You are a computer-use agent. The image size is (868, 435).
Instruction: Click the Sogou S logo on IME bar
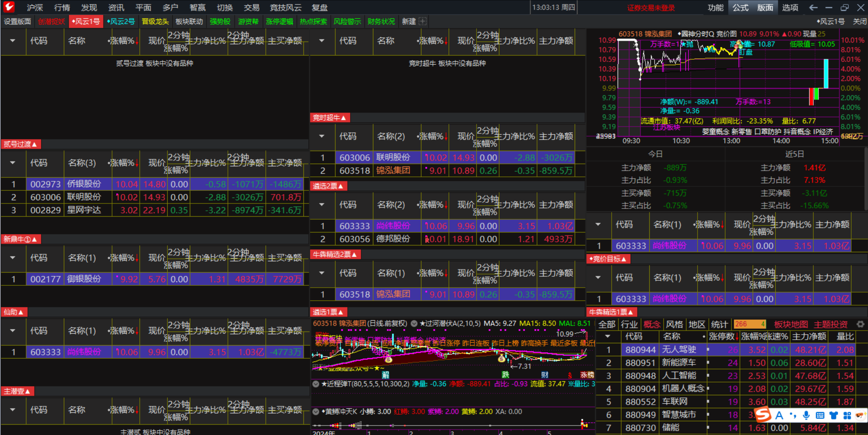coord(763,415)
